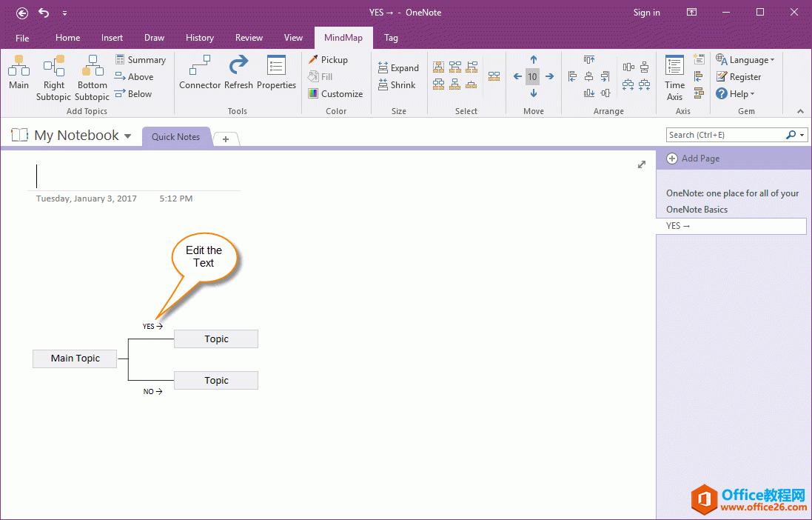Expand the My Notebook dropdown
The image size is (812, 520).
(x=127, y=136)
